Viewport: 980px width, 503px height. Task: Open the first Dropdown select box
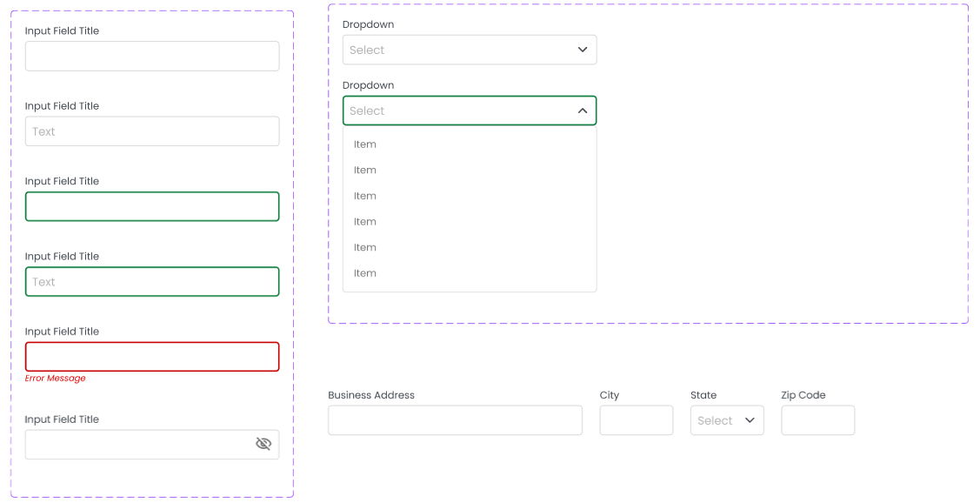pyautogui.click(x=470, y=50)
